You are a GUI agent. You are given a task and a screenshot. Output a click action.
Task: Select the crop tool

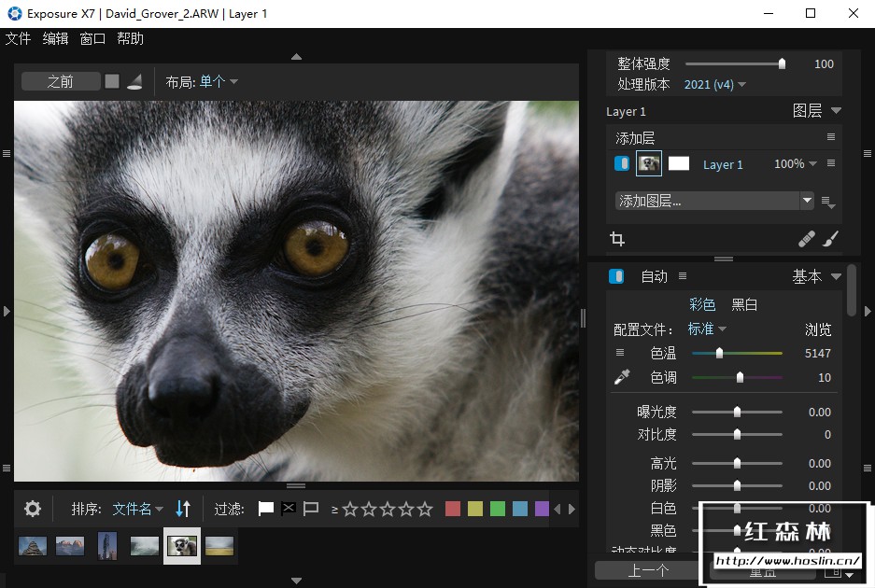coord(616,239)
